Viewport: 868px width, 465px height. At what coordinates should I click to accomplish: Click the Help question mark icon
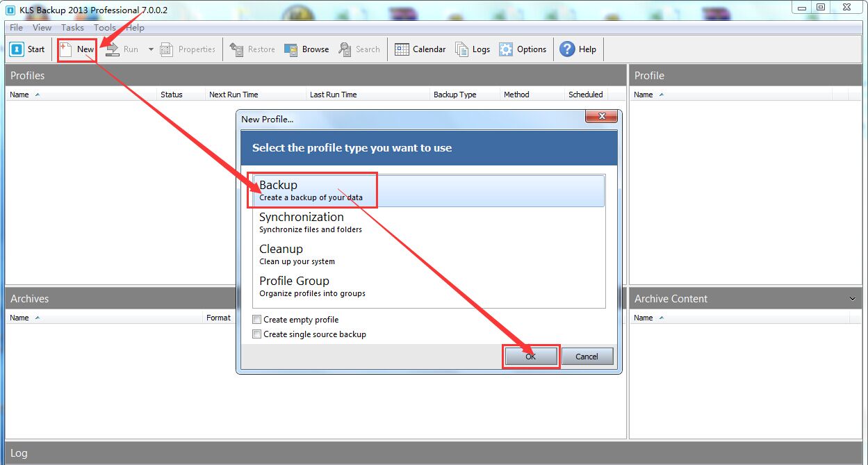click(x=567, y=49)
